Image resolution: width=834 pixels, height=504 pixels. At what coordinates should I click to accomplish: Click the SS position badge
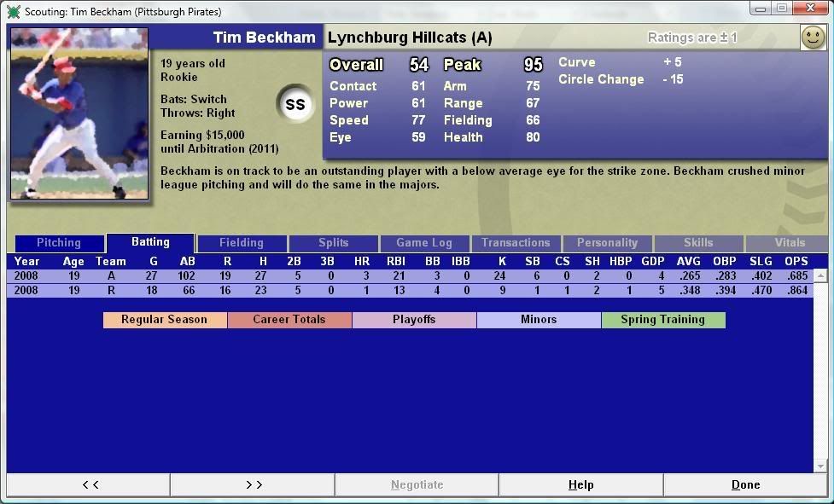coord(295,105)
